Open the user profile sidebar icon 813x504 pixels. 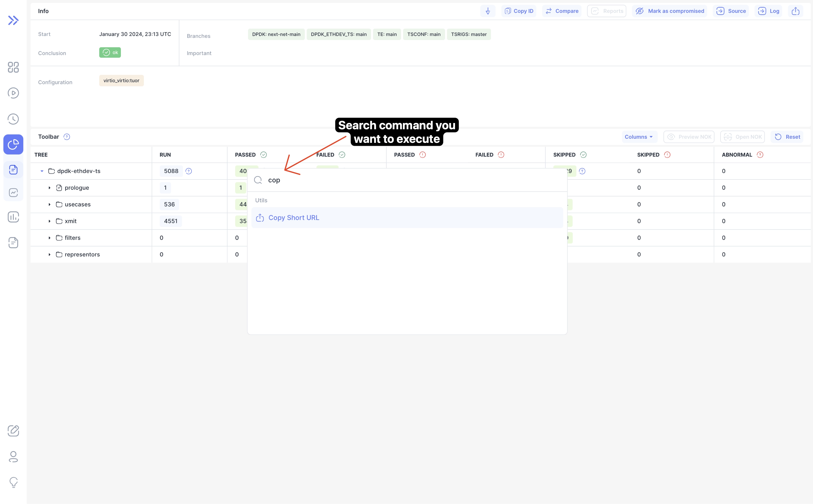13,456
